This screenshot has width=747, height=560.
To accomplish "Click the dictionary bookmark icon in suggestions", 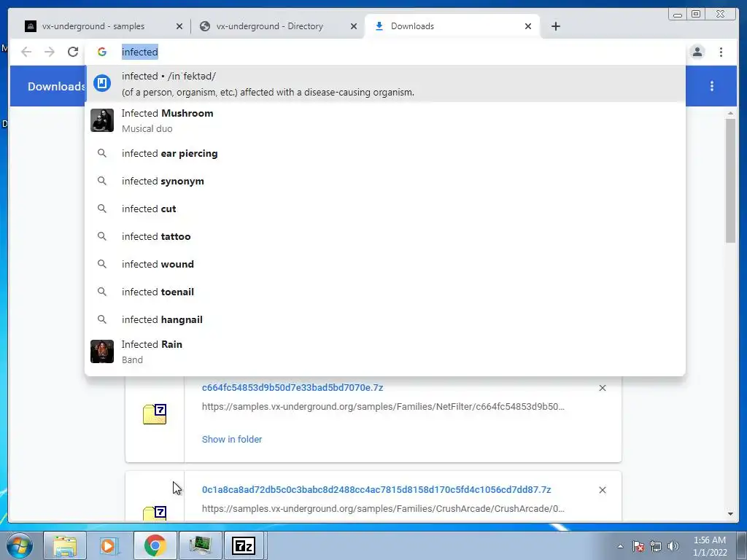I will [x=102, y=83].
